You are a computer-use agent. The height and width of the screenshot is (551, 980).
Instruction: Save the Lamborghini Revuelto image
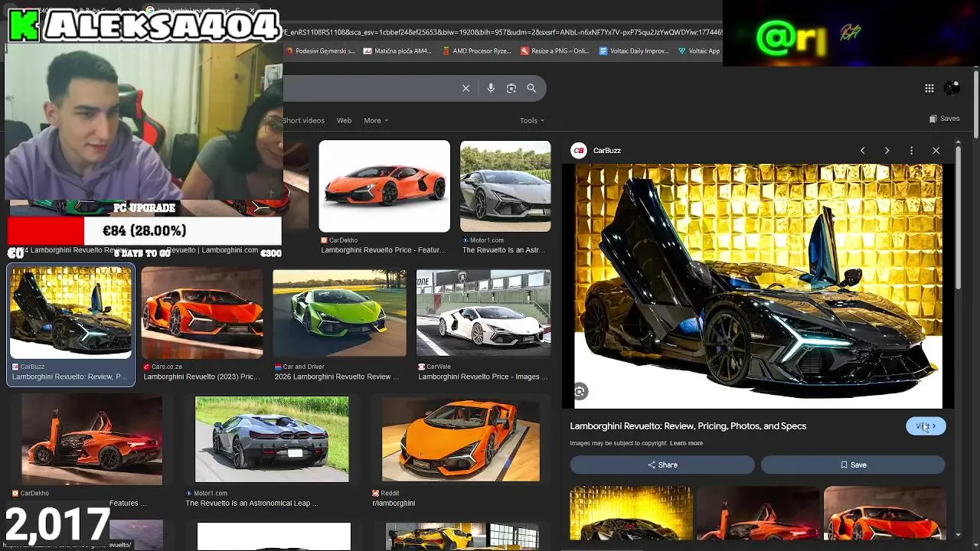pyautogui.click(x=853, y=465)
